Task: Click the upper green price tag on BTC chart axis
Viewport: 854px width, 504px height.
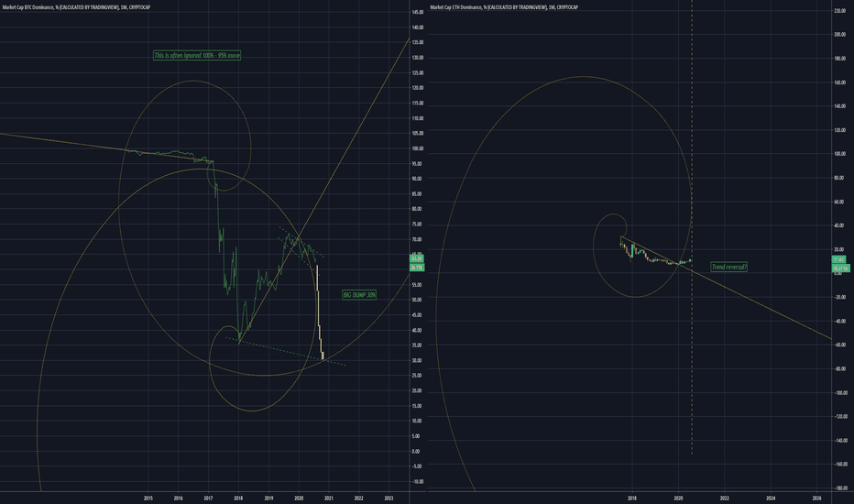Action: coord(417,258)
